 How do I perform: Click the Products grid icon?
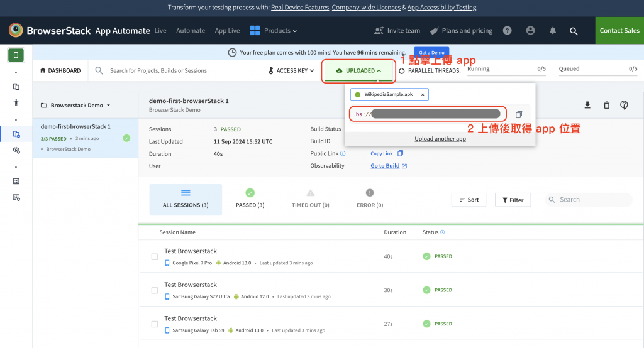(x=255, y=30)
